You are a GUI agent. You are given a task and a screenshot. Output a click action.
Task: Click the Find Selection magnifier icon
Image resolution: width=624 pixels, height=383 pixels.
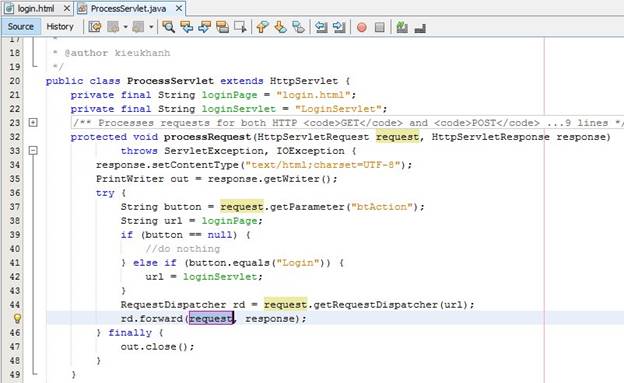click(168, 27)
